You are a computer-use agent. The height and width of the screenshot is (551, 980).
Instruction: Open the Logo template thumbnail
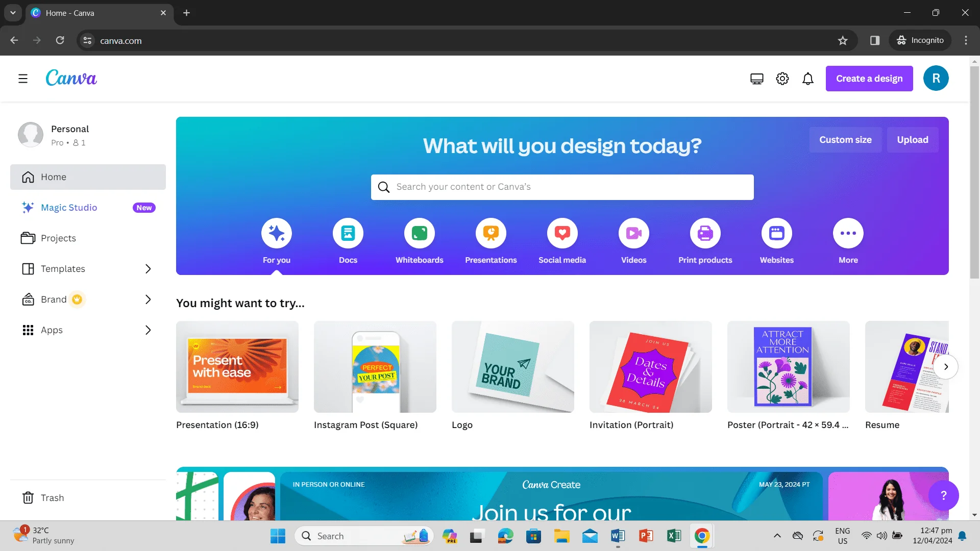[x=513, y=367]
